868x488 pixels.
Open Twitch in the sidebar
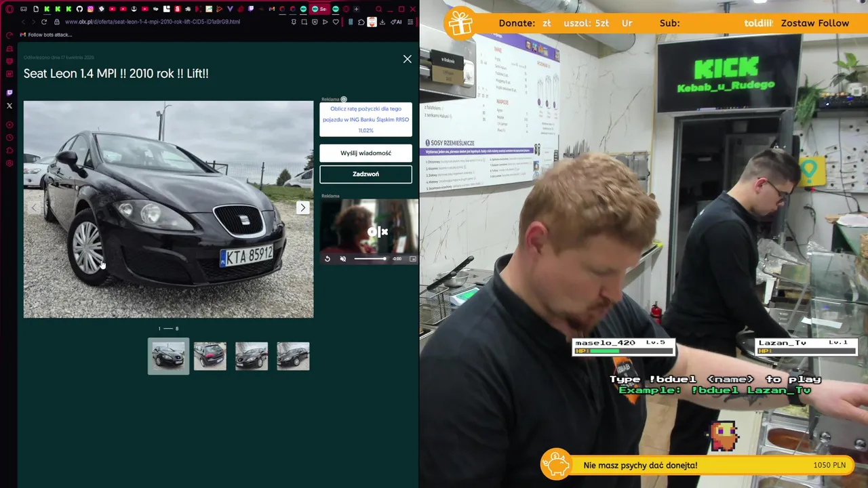9,92
